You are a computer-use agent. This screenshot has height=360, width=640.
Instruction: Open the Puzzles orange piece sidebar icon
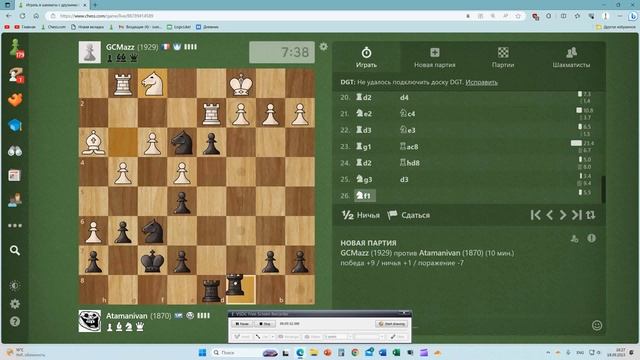coord(15,100)
